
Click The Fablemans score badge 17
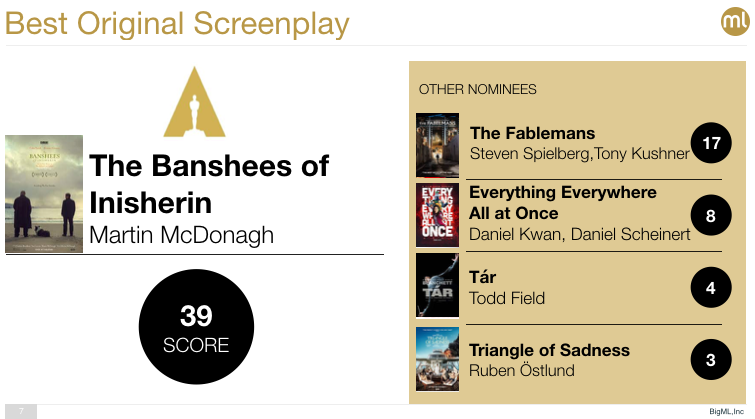[711, 144]
